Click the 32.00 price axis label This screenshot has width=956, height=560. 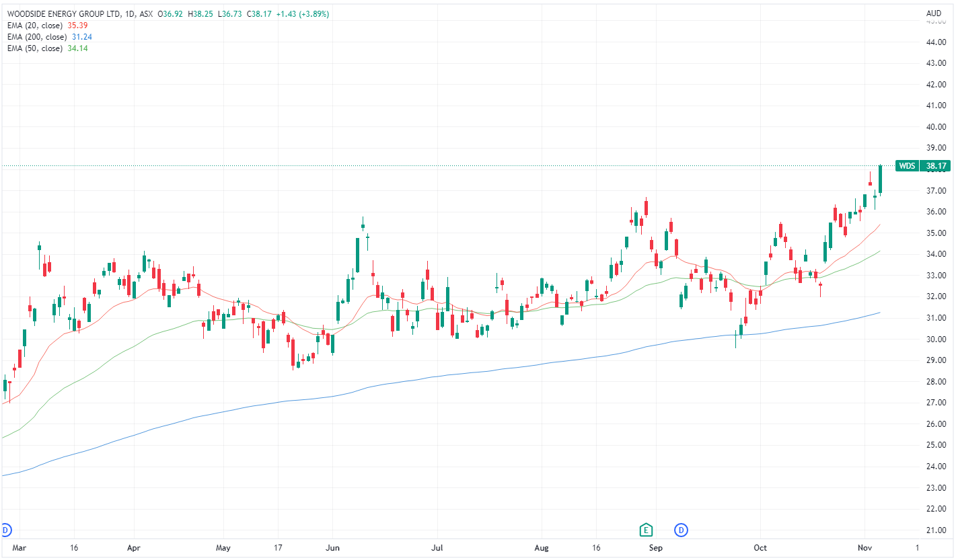[936, 296]
